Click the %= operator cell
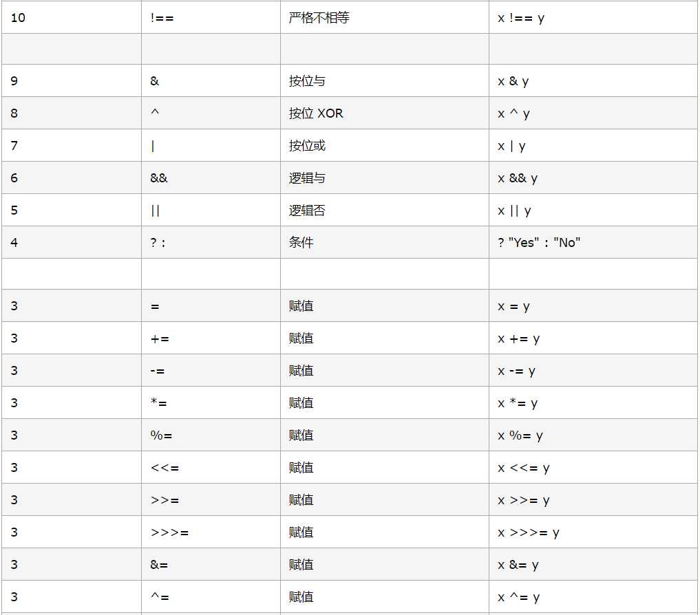This screenshot has height=615, width=700. click(211, 435)
